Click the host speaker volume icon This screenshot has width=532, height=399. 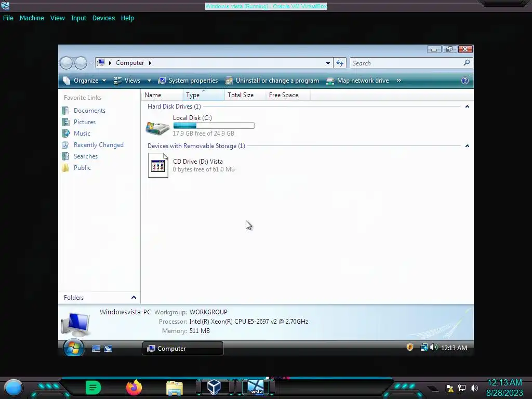point(474,388)
